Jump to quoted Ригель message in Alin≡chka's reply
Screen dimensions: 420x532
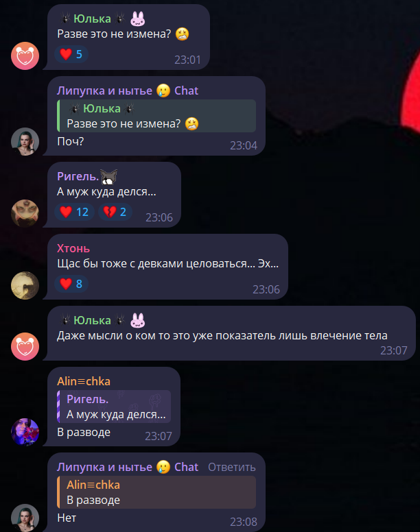point(114,407)
